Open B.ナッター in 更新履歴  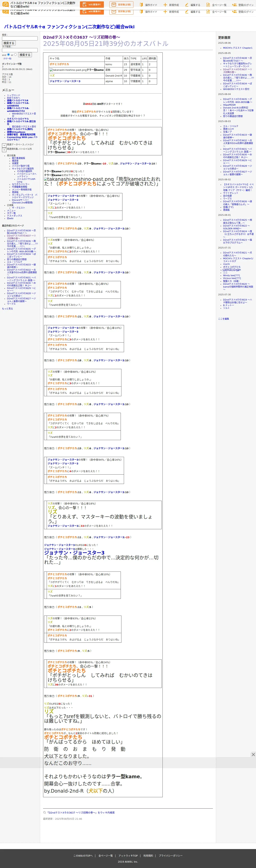[228, 305]
